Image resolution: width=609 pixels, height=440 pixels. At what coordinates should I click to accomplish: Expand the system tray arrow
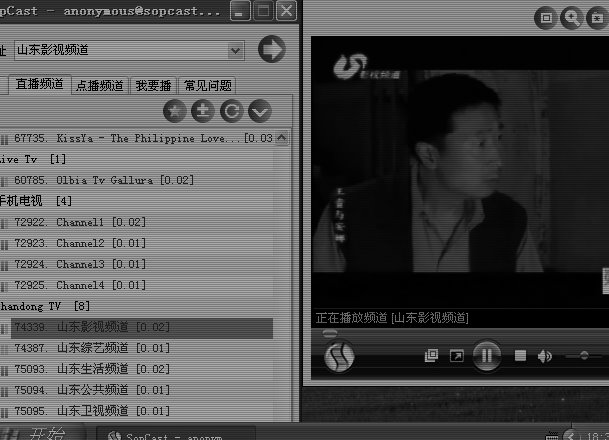coord(571,435)
